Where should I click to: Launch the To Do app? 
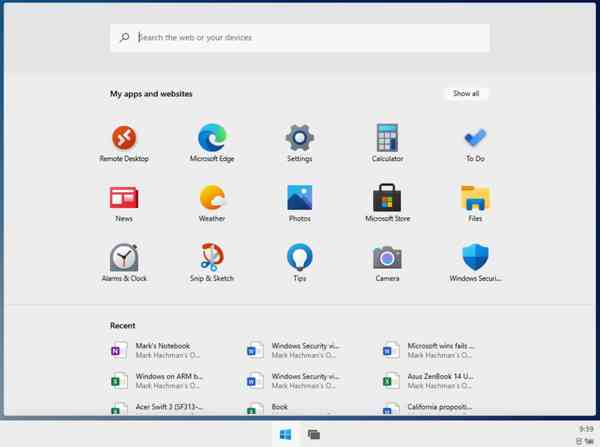pyautogui.click(x=475, y=144)
